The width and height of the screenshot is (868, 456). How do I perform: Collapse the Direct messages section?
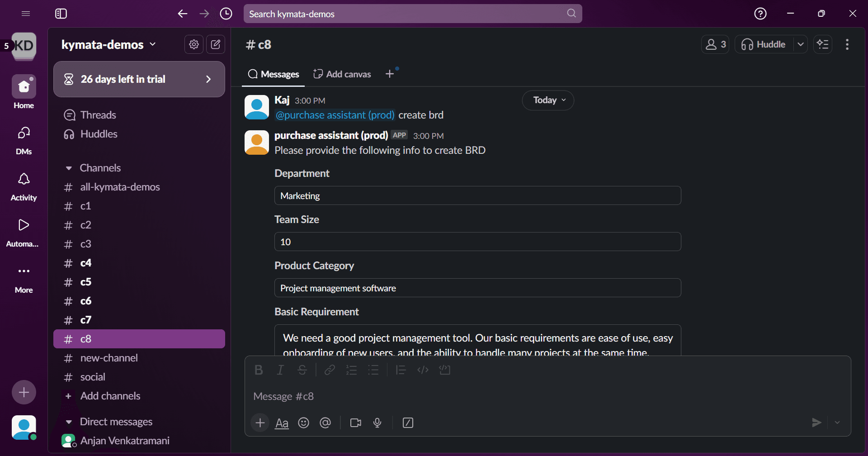click(69, 422)
